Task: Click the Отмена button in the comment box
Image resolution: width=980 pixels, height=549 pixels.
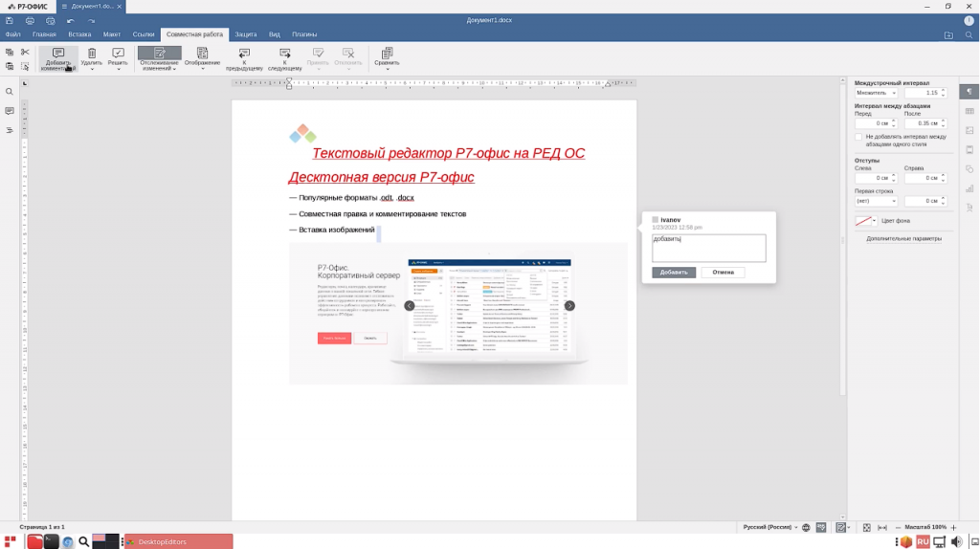Action: point(724,273)
